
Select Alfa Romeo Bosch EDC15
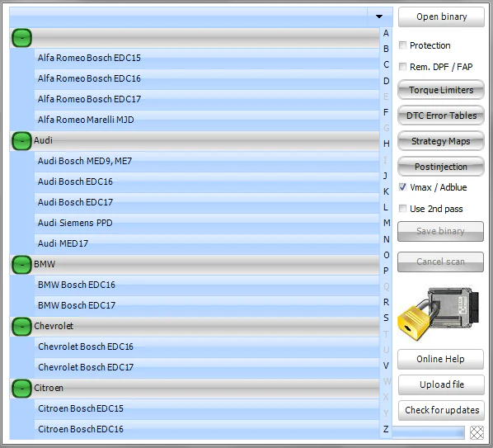[x=207, y=59]
